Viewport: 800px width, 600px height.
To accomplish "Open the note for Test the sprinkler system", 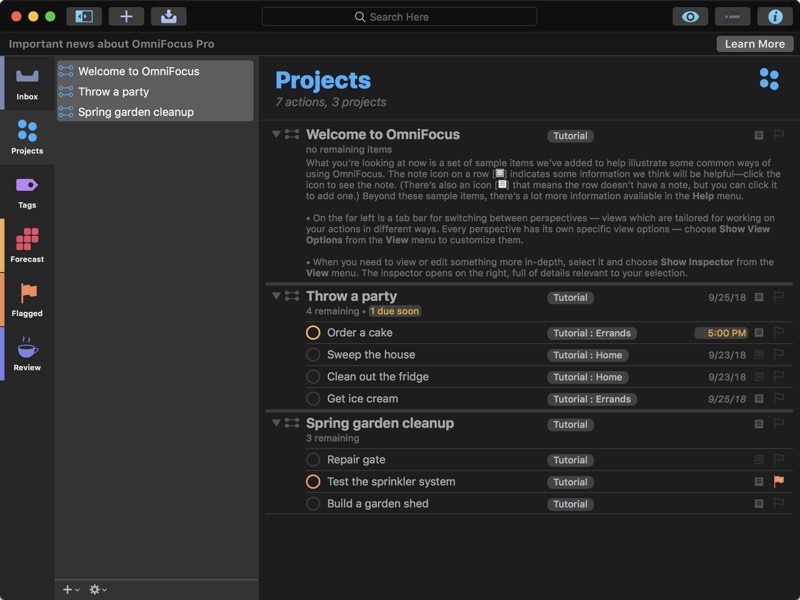I will [x=759, y=482].
